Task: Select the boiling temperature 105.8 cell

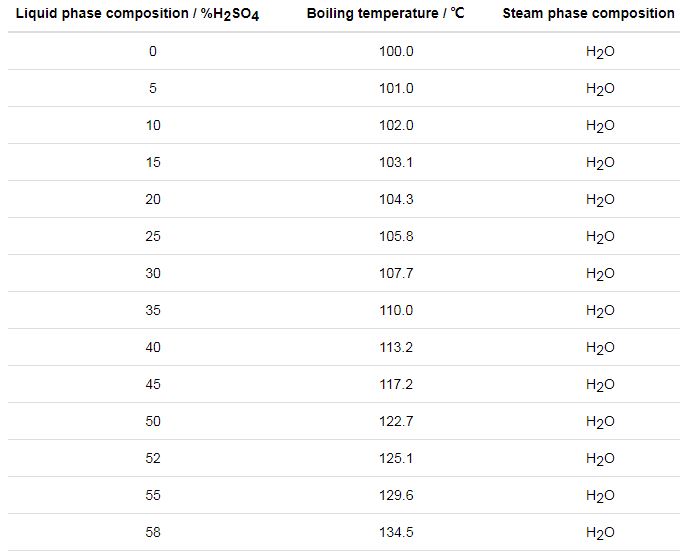Action: [396, 237]
